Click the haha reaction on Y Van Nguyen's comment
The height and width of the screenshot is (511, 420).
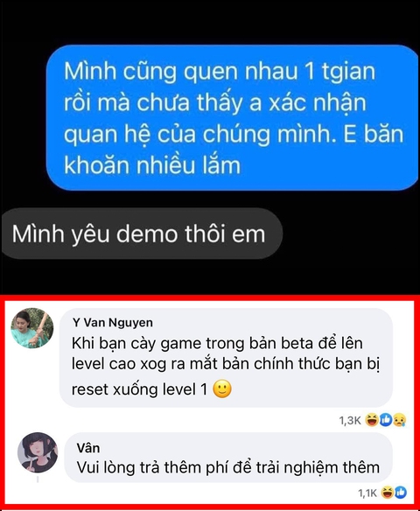(x=372, y=420)
